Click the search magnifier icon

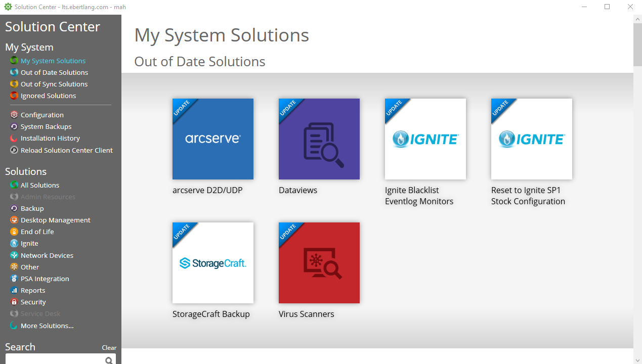click(109, 360)
